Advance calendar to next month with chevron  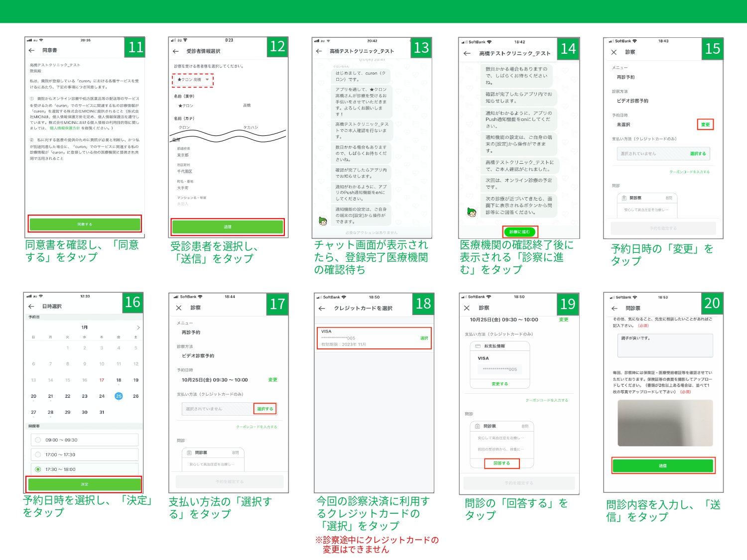(138, 328)
